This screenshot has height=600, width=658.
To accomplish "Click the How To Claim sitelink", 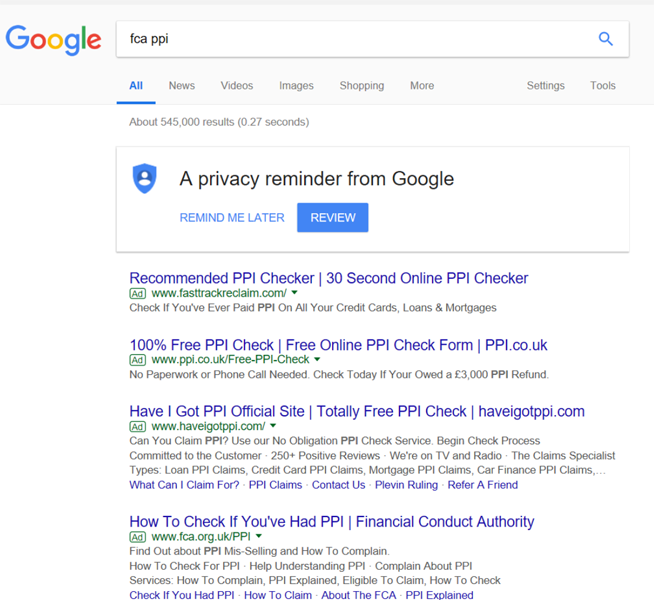I will tap(278, 595).
